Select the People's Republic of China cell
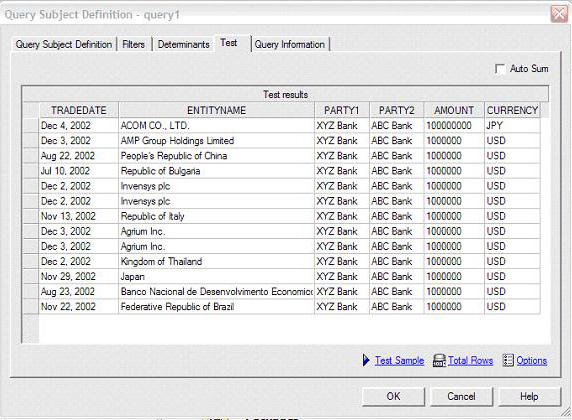This screenshot has height=420, width=572. click(x=216, y=156)
